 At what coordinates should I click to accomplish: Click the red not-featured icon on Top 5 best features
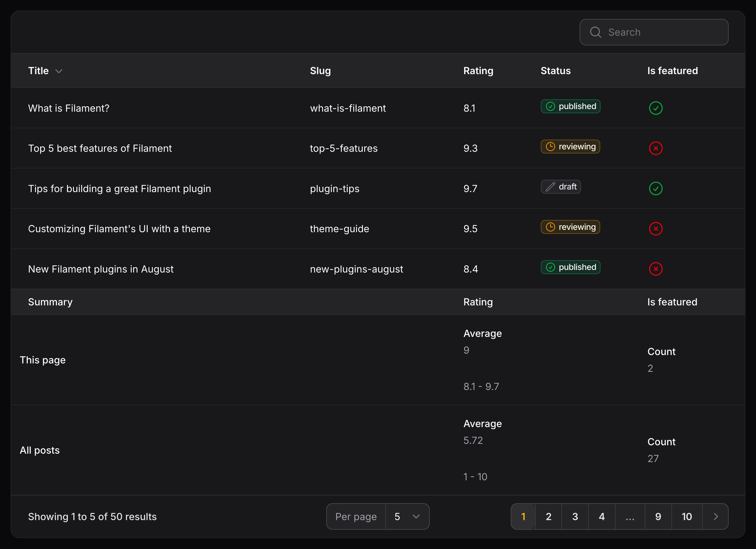pos(655,148)
